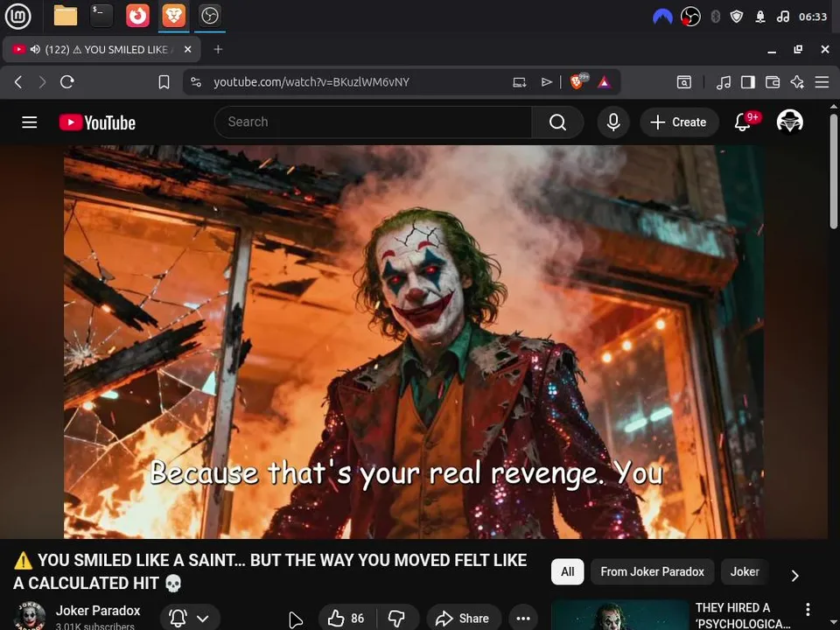Open the Leo AI assistant icon
This screenshot has width=840, height=630.
pos(797,82)
